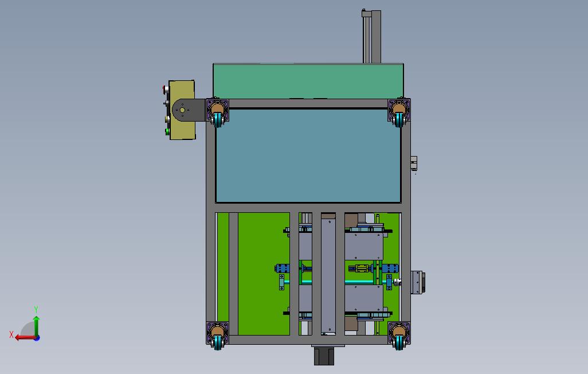Select the gray motor protruding from the frame's right side
This screenshot has height=374, width=588.
[418, 282]
